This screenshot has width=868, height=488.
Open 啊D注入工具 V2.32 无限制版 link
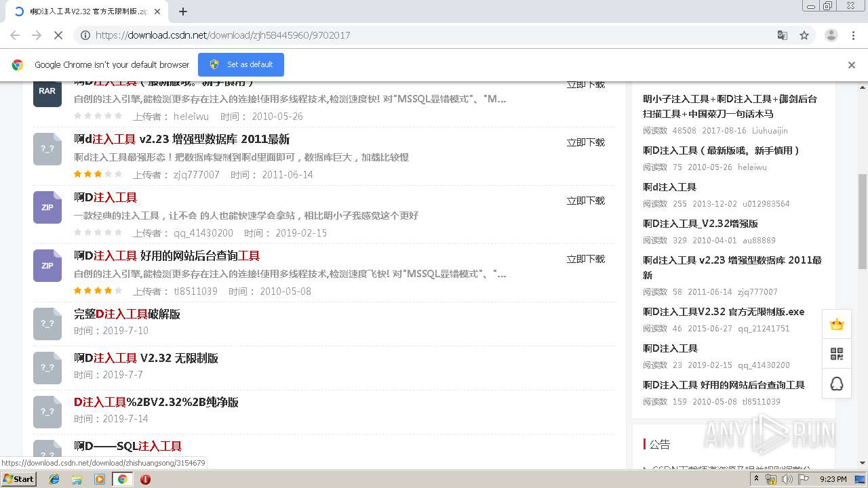tap(146, 359)
